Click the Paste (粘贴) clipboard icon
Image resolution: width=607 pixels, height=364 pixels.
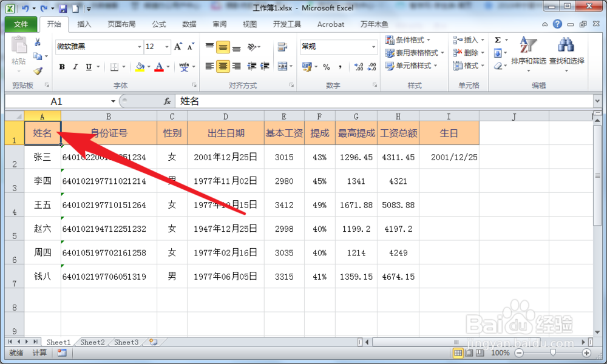[19, 45]
